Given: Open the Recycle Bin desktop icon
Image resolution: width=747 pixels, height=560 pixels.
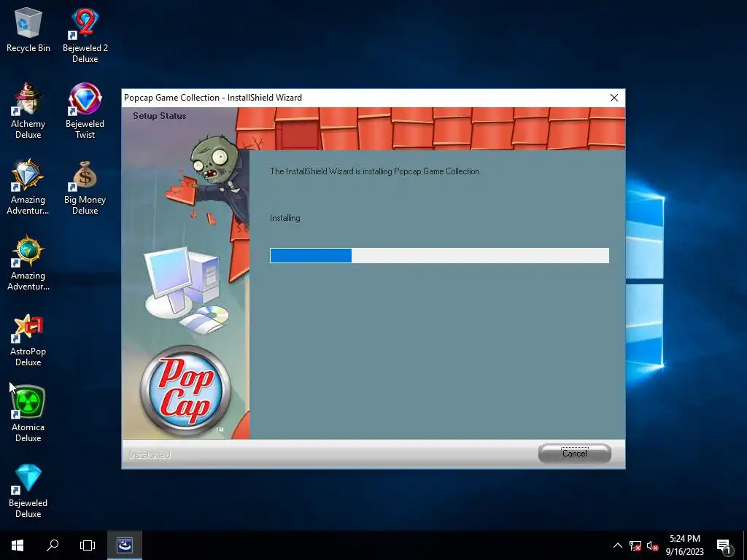Looking at the screenshot, I should point(28,31).
